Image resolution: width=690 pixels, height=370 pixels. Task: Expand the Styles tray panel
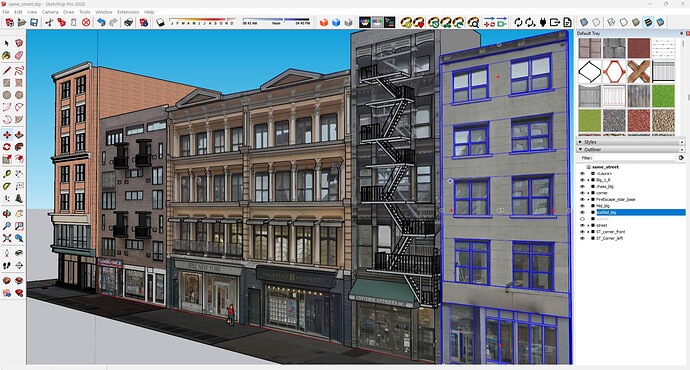point(580,142)
